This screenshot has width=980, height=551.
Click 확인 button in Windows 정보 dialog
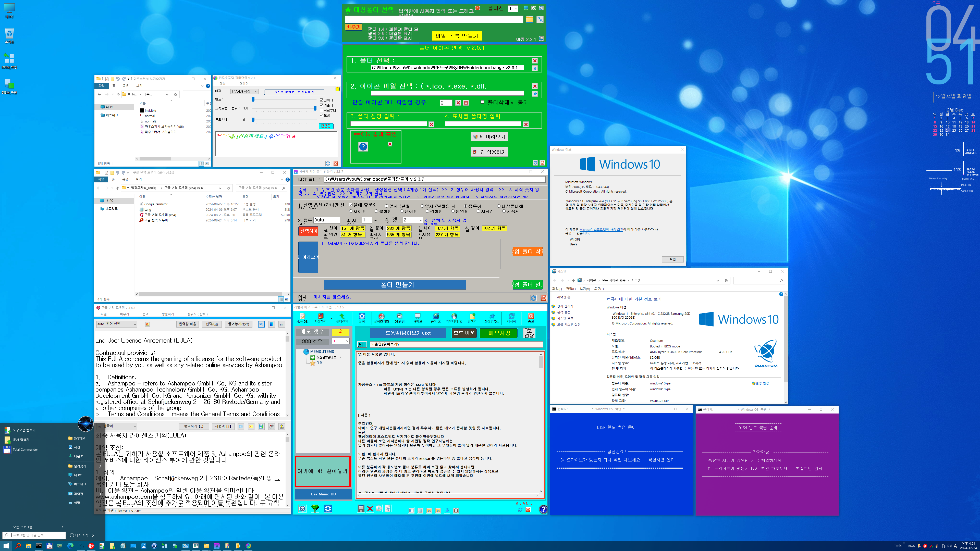(x=672, y=259)
